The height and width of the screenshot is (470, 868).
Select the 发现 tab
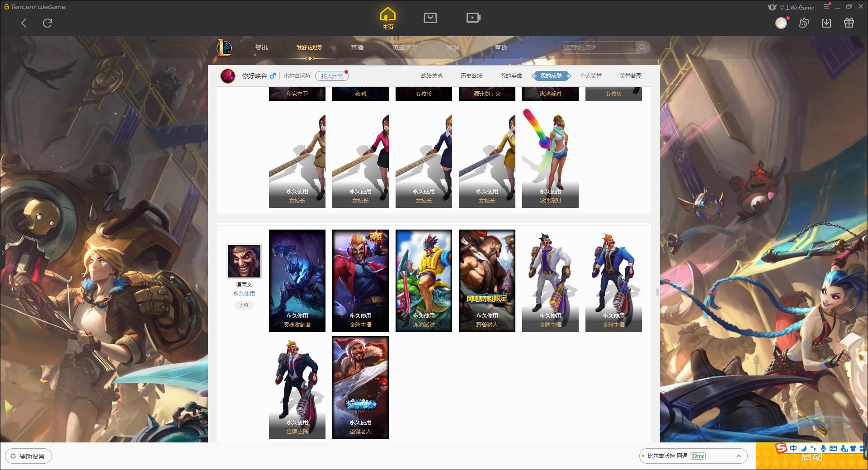tap(453, 47)
